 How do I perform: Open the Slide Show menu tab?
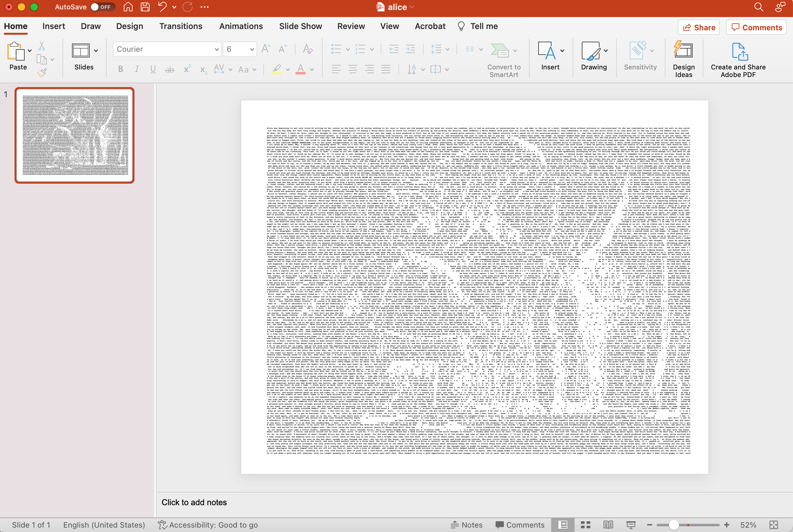click(x=301, y=26)
